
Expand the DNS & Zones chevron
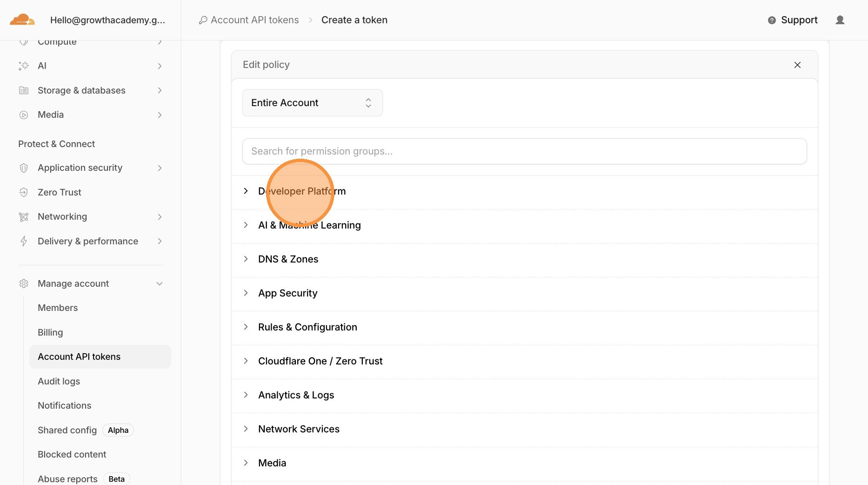pyautogui.click(x=246, y=259)
